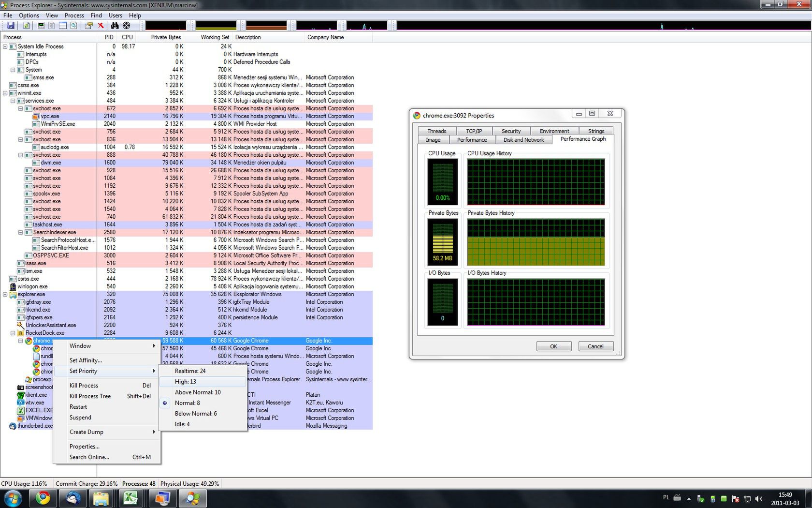Expand the Create Dump submenu
812x508 pixels.
click(107, 432)
